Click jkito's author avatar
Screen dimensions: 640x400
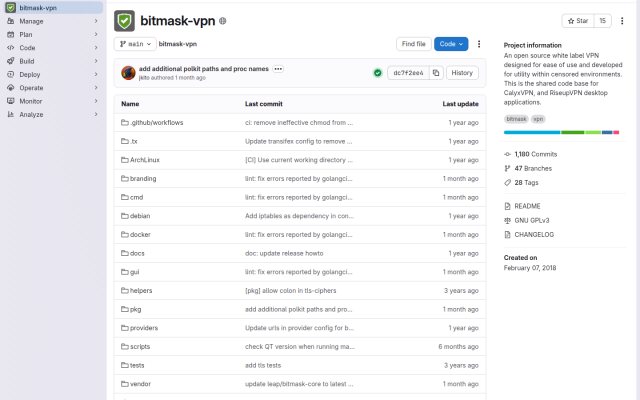coord(128,73)
